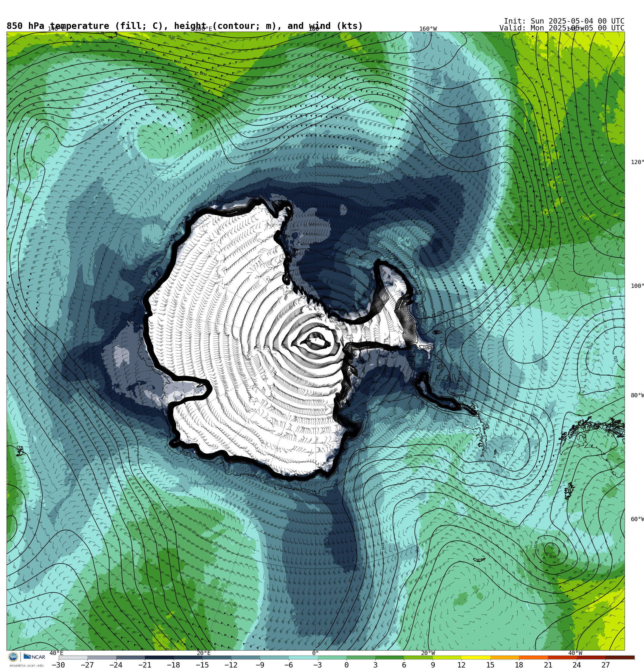The image size is (644, 669).
Task: Click the 80°W longitude label on right
Action: [x=637, y=395]
